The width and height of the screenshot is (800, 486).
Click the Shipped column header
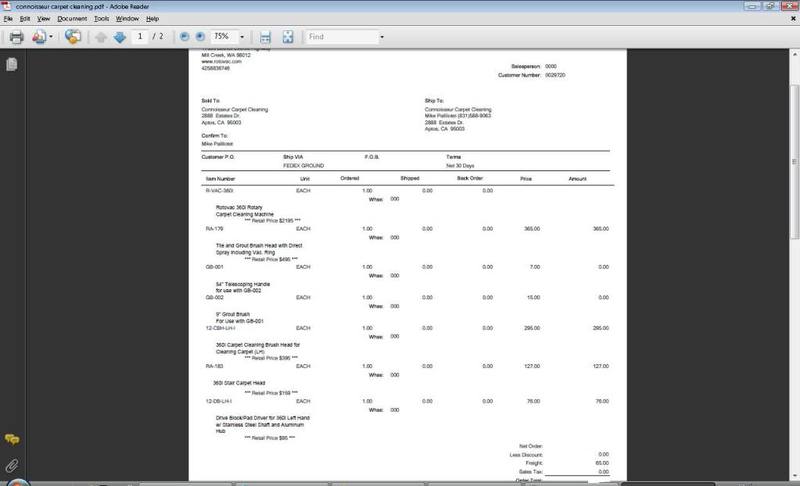pyautogui.click(x=410, y=178)
